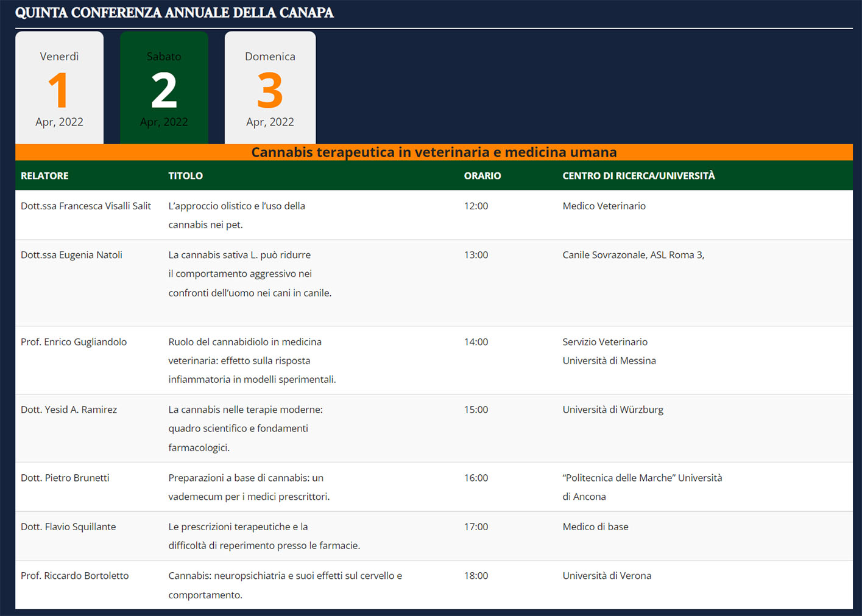862x616 pixels.
Task: Click the RELATORE column header
Action: point(44,176)
